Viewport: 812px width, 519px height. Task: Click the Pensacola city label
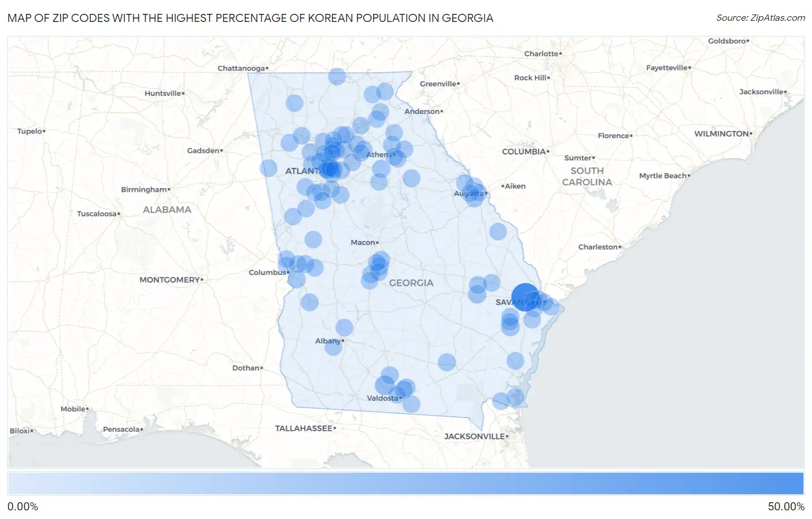121,429
